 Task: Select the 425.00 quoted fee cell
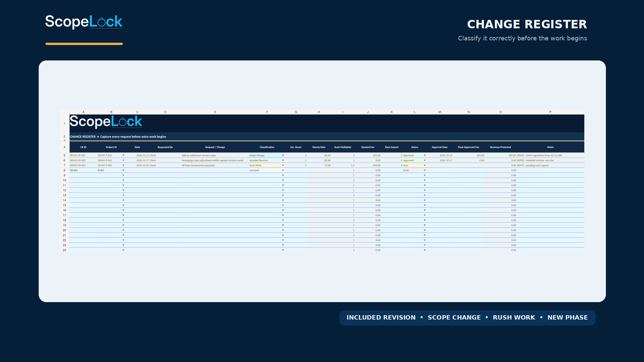(368, 155)
